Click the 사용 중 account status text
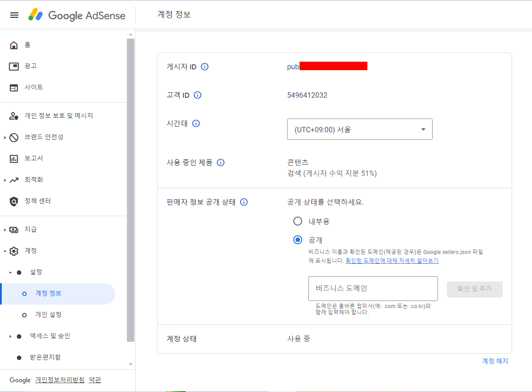Image resolution: width=532 pixels, height=392 pixels. tap(299, 339)
